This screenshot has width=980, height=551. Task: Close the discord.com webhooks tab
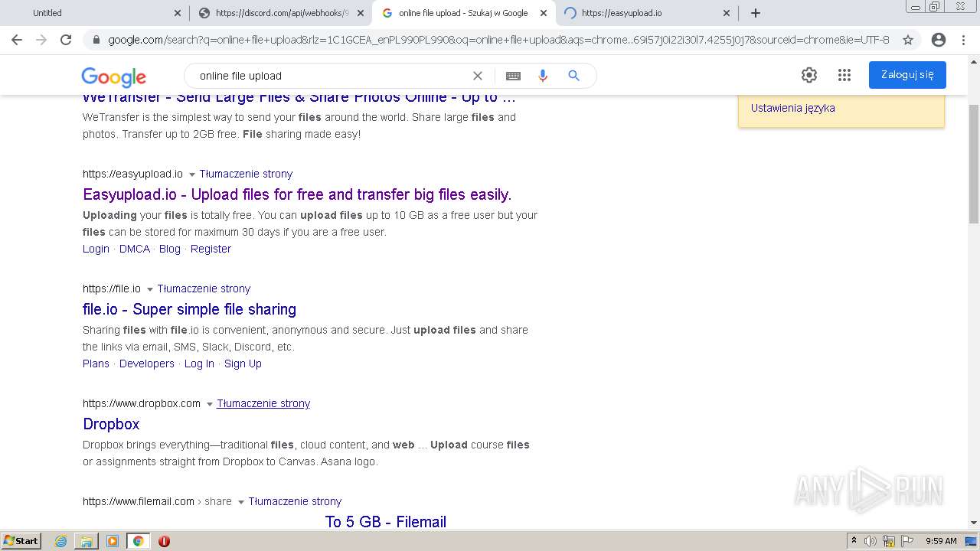[x=361, y=13]
